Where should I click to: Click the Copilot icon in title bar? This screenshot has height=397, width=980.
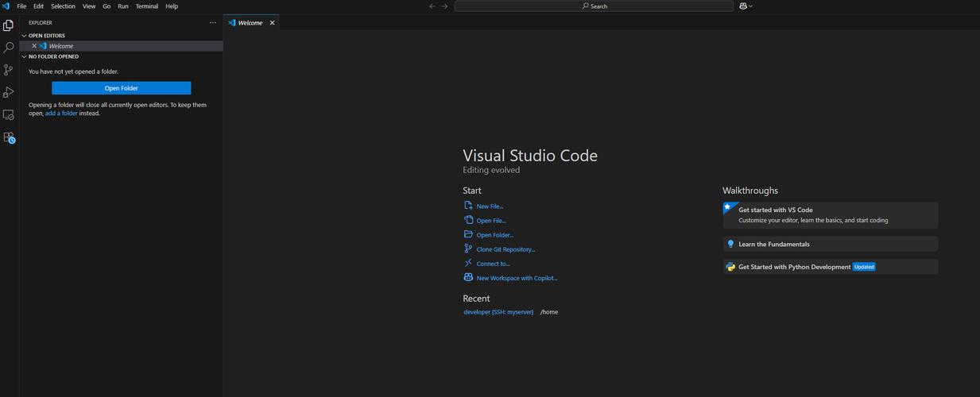tap(743, 6)
